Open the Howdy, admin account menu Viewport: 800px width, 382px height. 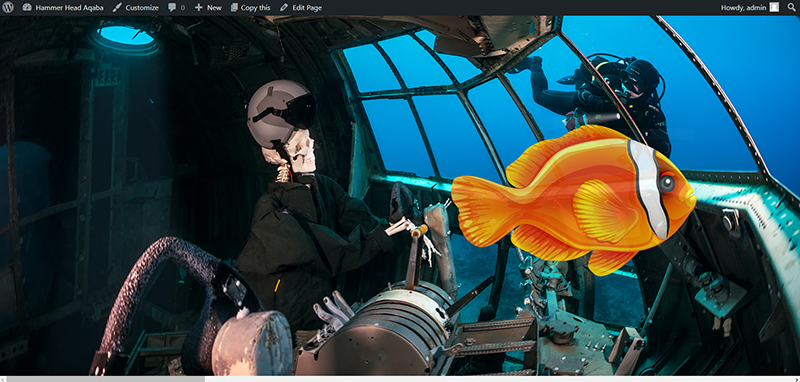[x=749, y=8]
